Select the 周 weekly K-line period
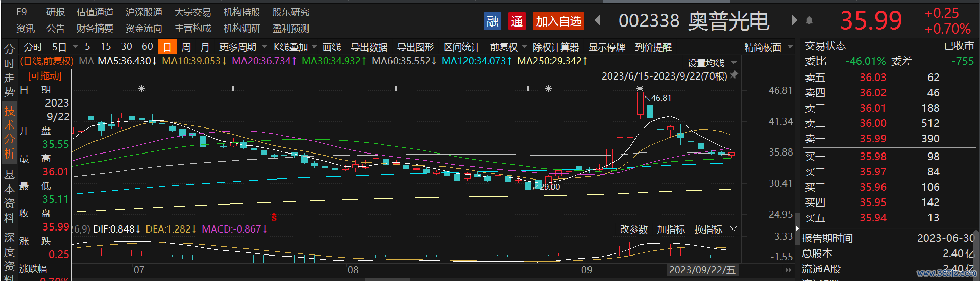Viewport: 980px width, 281px height. [186, 47]
